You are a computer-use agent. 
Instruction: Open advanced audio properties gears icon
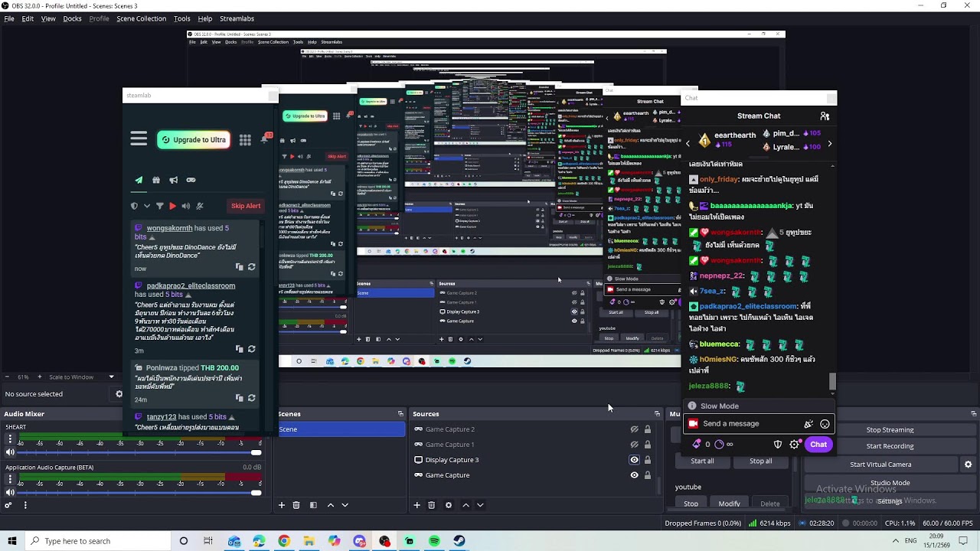pos(8,505)
